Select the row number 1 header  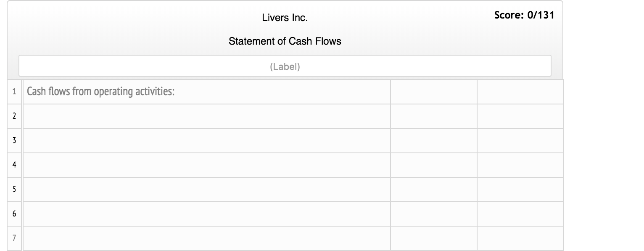[x=14, y=91]
